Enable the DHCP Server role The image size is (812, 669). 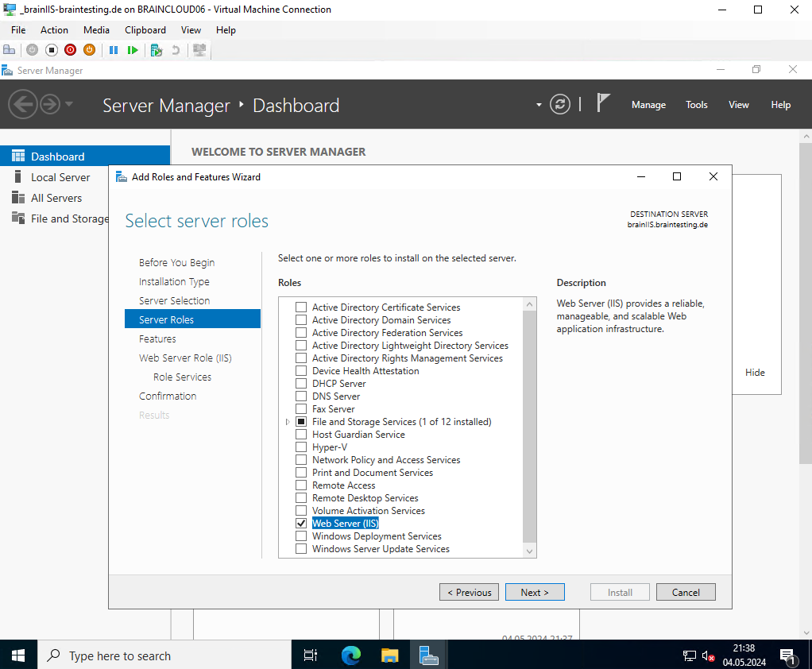[301, 383]
